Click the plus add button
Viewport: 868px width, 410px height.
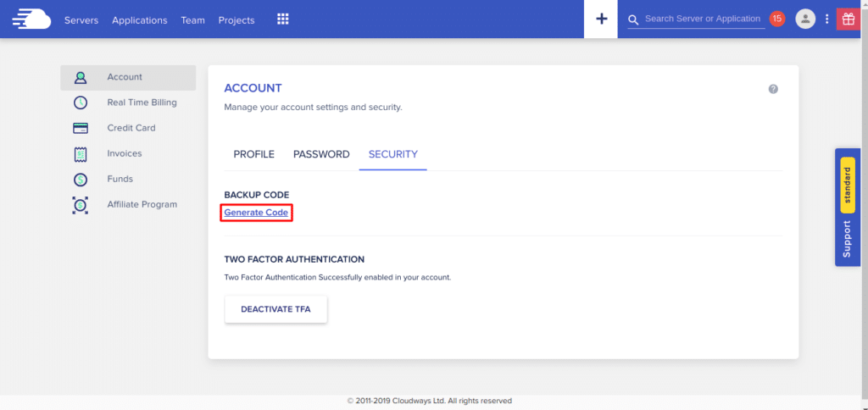tap(602, 19)
